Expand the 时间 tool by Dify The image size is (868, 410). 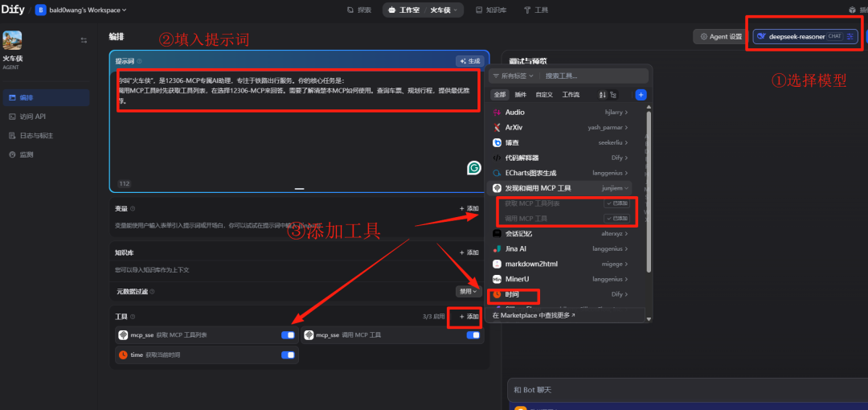click(559, 294)
